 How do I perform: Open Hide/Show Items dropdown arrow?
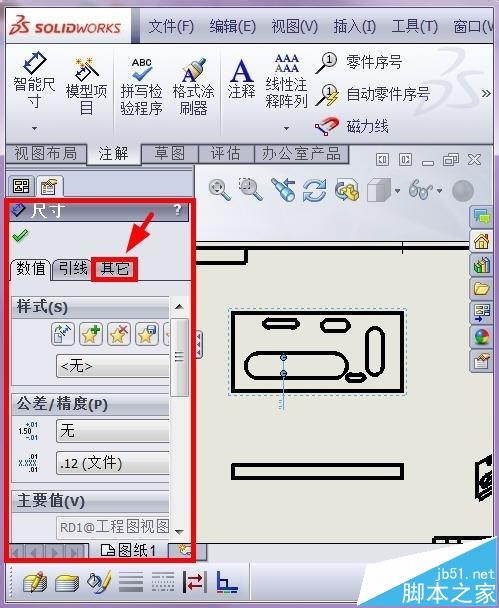439,191
